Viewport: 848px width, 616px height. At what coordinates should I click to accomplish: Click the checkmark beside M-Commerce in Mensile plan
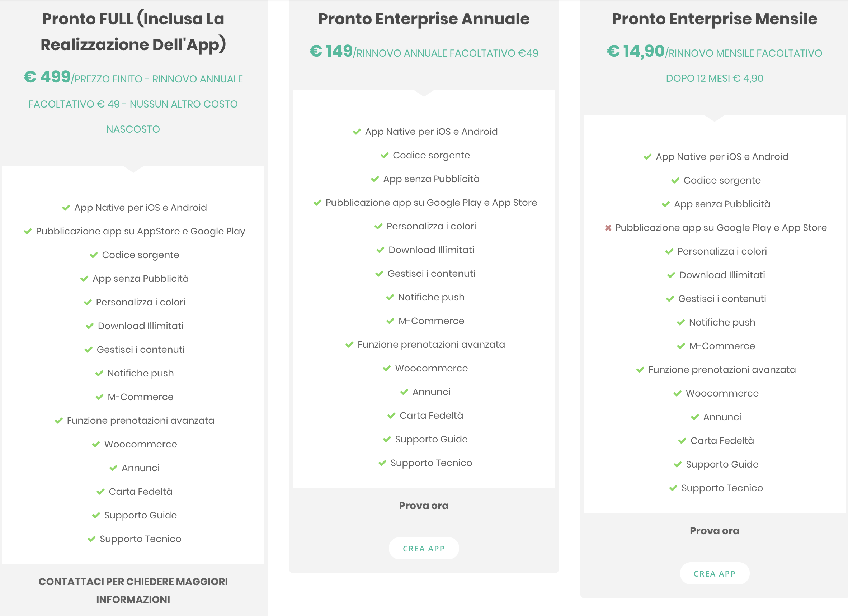point(681,346)
